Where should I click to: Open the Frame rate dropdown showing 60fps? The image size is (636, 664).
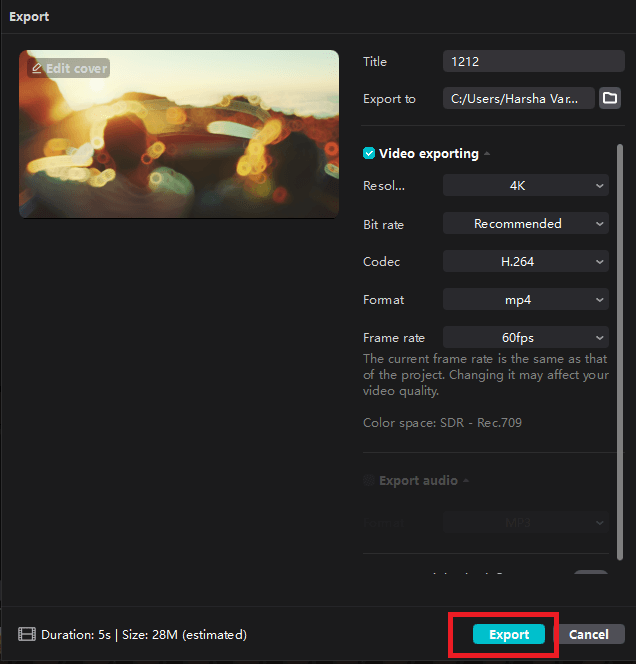[526, 338]
